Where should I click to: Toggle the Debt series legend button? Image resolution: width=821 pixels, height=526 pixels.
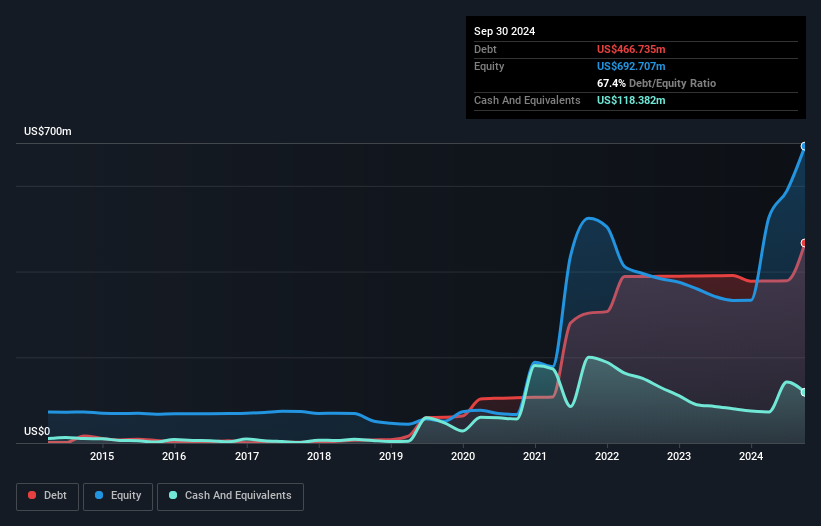pos(47,496)
